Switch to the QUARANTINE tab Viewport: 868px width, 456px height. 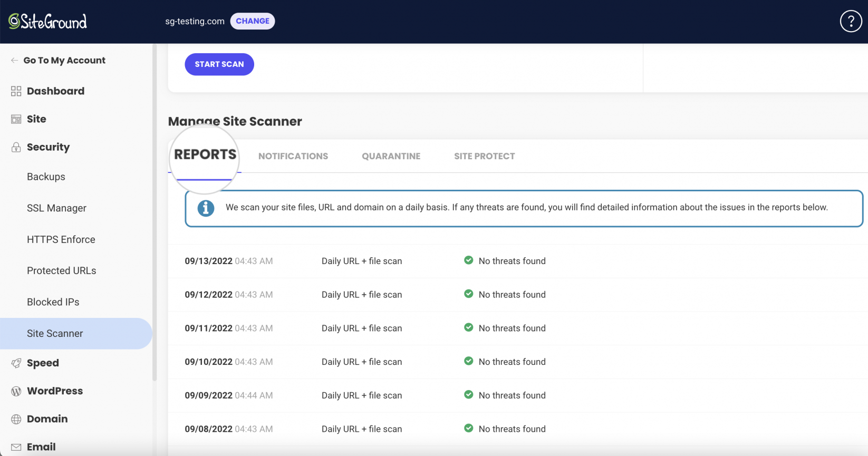click(391, 156)
